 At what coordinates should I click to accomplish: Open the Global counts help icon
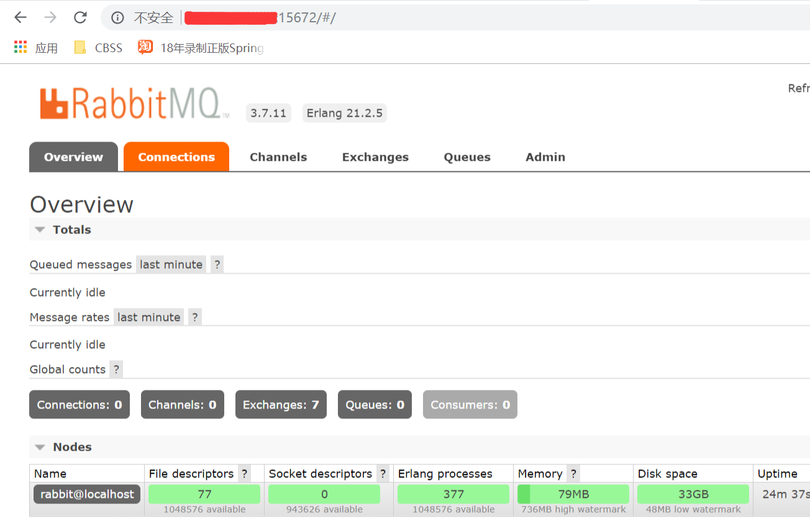point(116,369)
